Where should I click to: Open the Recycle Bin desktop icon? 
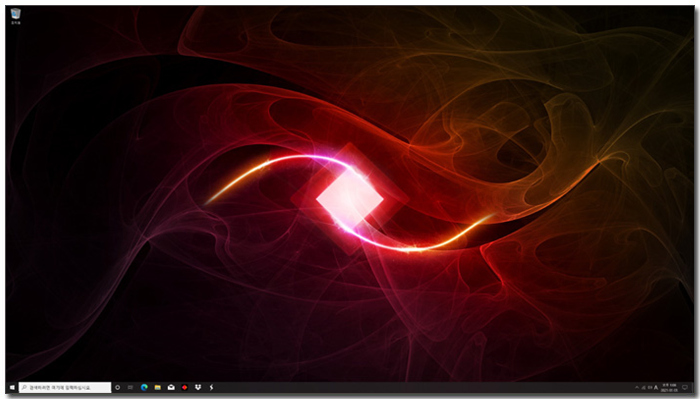point(16,16)
